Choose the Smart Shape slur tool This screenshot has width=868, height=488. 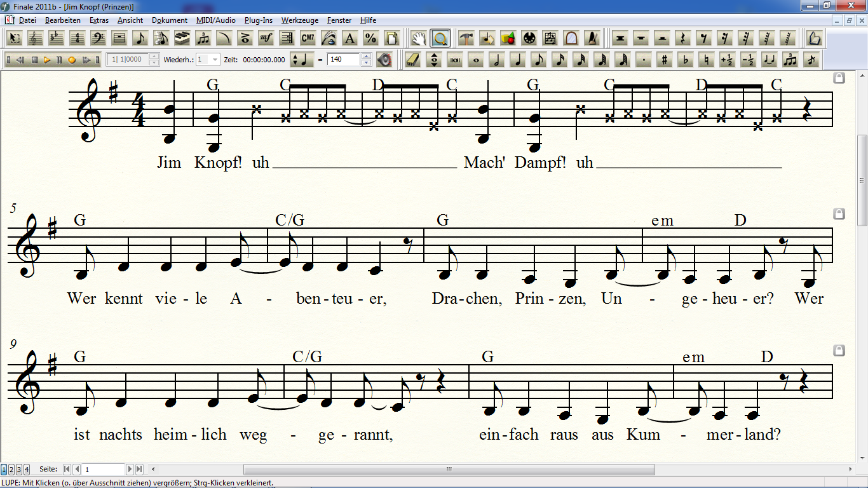[224, 38]
